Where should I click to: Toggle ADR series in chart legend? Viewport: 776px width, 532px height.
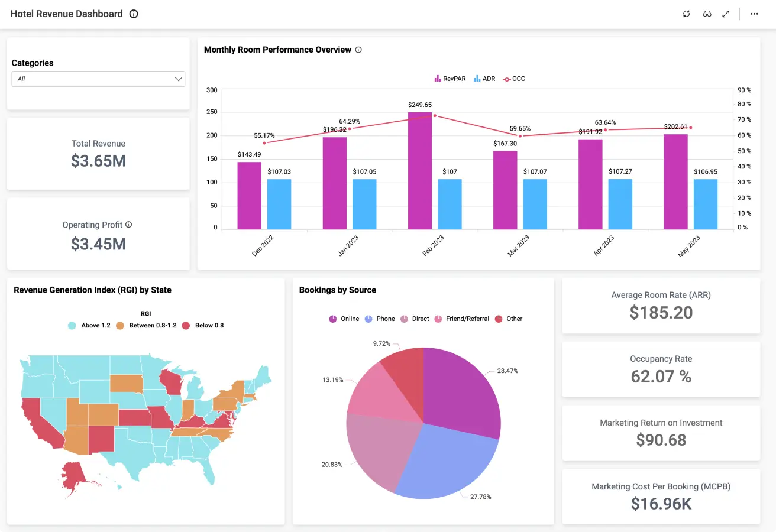(x=484, y=79)
